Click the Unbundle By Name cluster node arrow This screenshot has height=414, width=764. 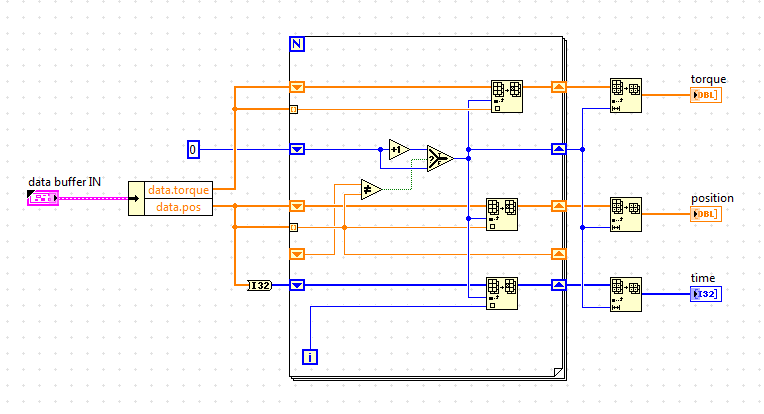tap(136, 198)
